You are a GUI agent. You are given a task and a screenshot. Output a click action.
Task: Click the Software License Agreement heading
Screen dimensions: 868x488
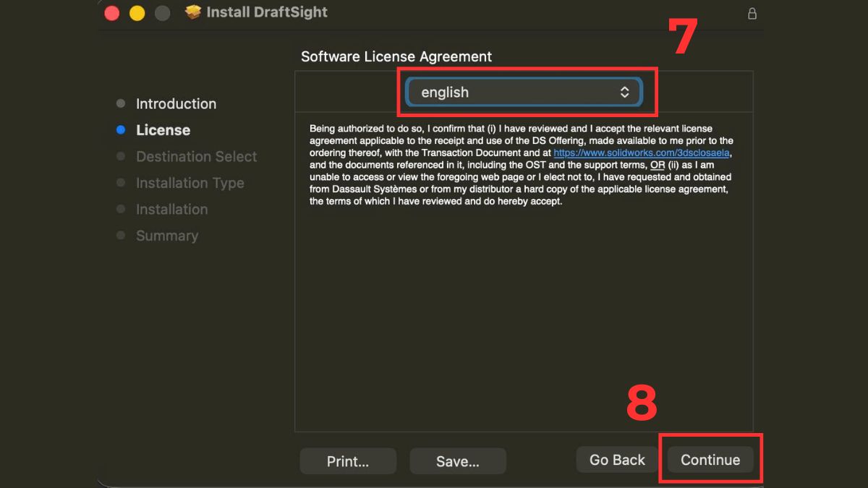click(396, 56)
